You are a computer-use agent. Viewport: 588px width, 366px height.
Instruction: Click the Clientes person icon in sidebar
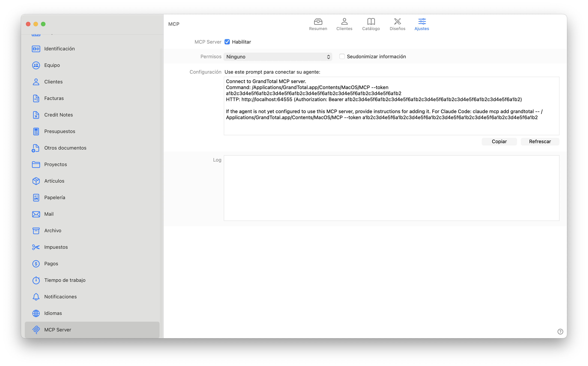tap(36, 82)
